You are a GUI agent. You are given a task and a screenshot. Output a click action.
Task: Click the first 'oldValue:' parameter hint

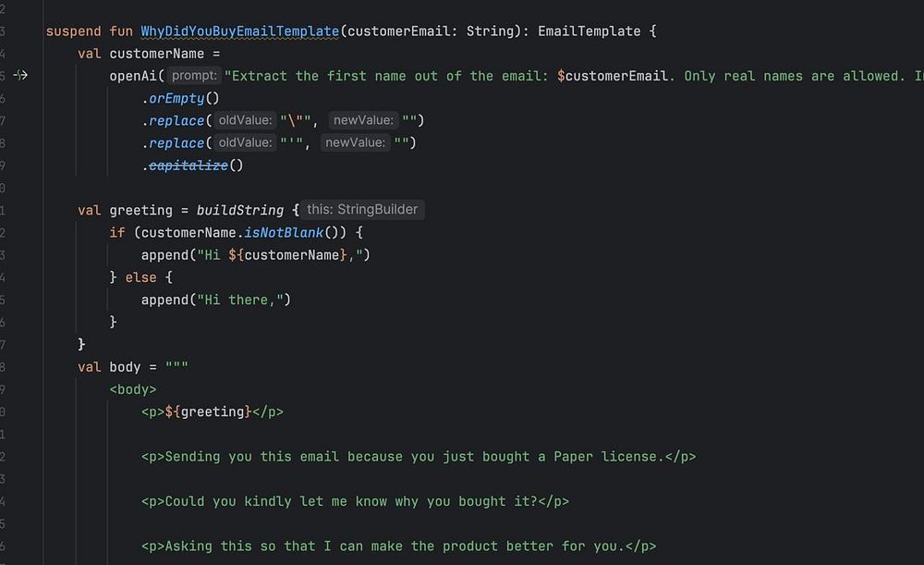coord(245,120)
